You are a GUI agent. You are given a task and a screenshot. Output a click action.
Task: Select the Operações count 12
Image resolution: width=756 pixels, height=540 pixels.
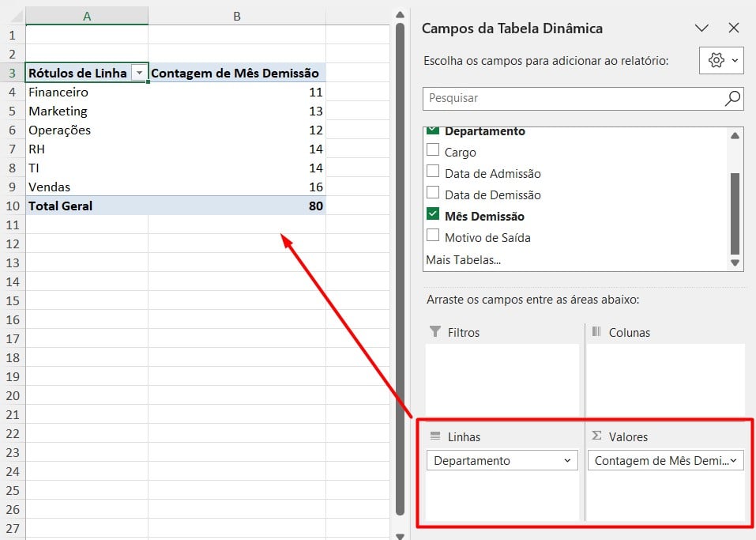click(x=237, y=130)
